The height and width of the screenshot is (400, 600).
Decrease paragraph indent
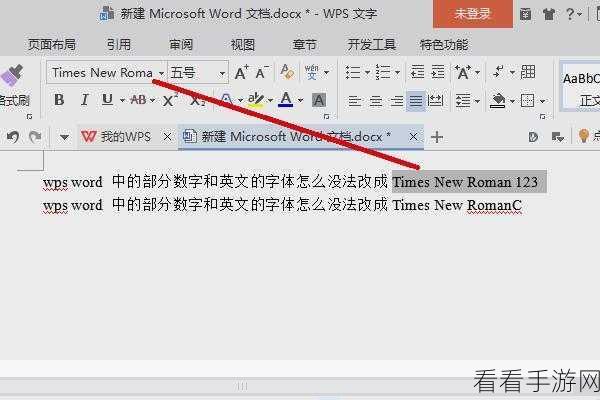[417, 72]
